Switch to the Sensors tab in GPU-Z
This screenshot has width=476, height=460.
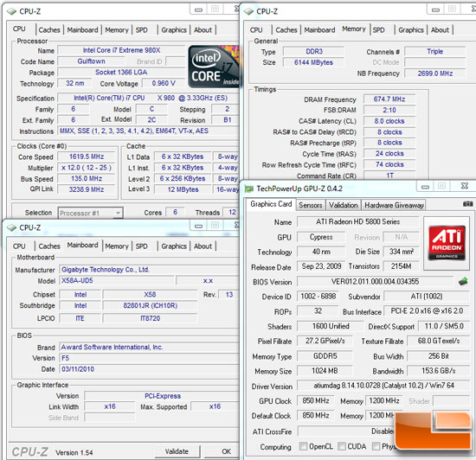click(310, 205)
